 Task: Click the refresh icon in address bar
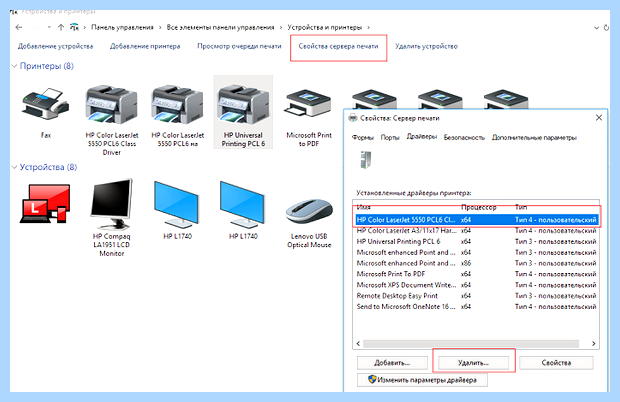(x=607, y=28)
